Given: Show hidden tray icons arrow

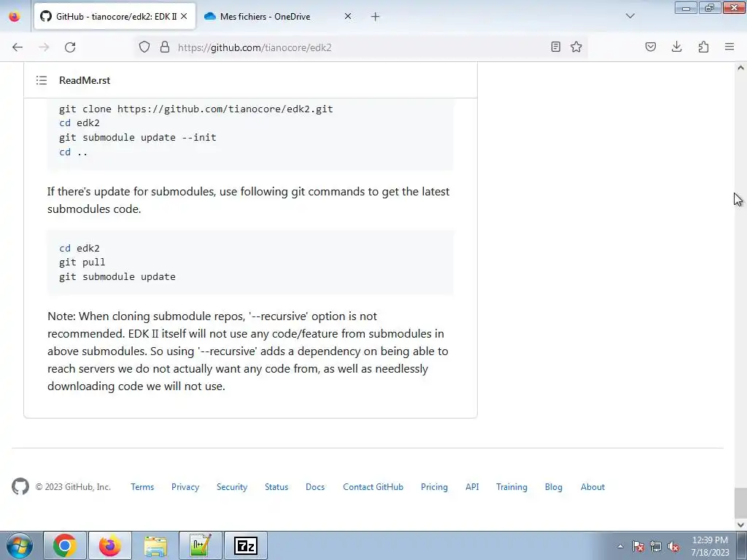Looking at the screenshot, I should (x=620, y=546).
